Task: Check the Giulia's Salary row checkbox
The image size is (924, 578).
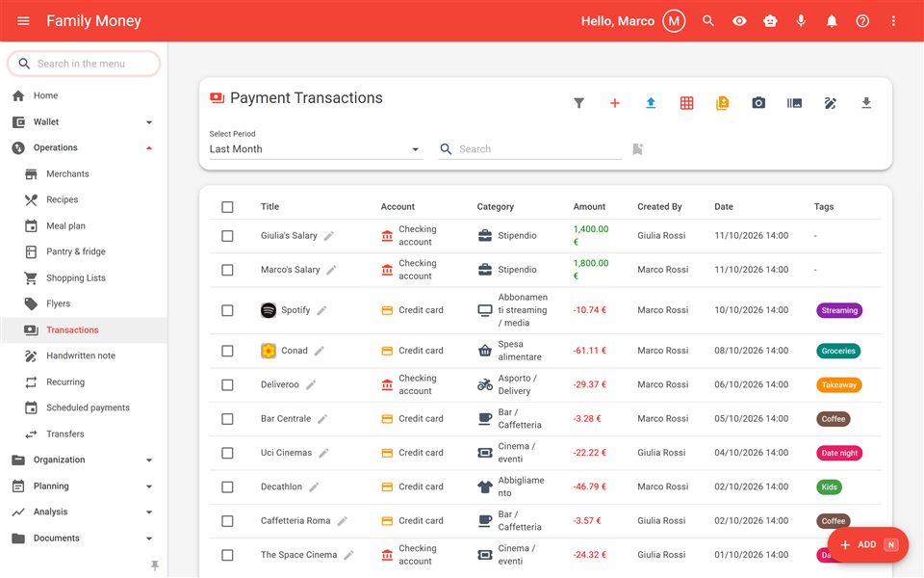Action: 227,236
